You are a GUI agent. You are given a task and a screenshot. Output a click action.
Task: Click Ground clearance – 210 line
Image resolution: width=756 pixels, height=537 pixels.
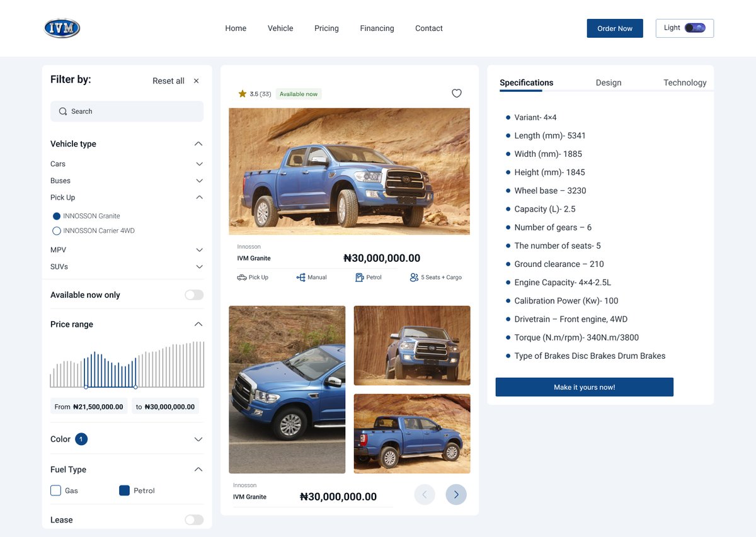point(559,264)
